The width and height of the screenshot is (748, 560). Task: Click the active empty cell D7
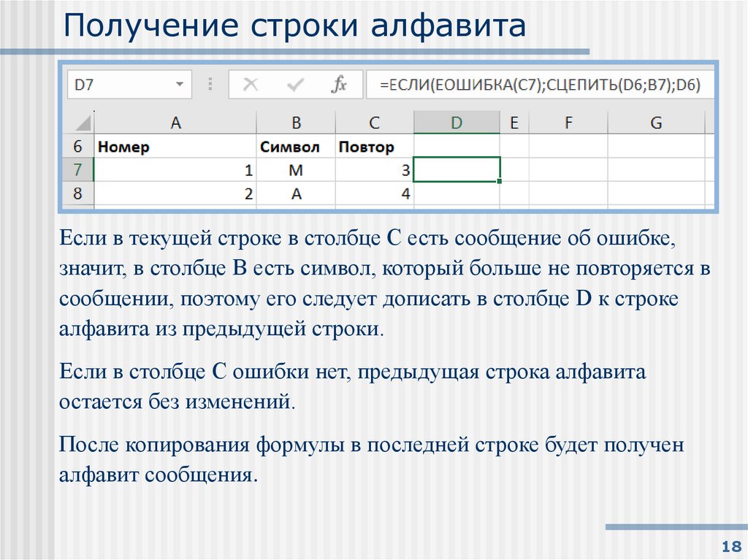457,169
